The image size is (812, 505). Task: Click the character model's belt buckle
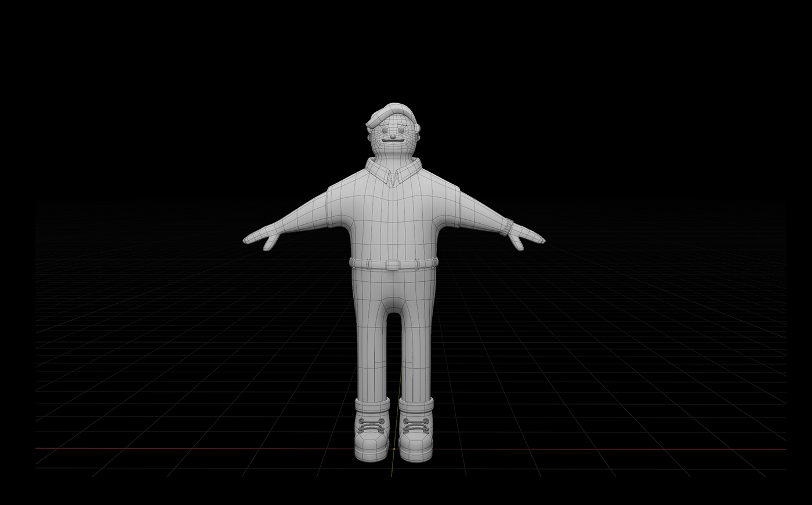(x=392, y=265)
